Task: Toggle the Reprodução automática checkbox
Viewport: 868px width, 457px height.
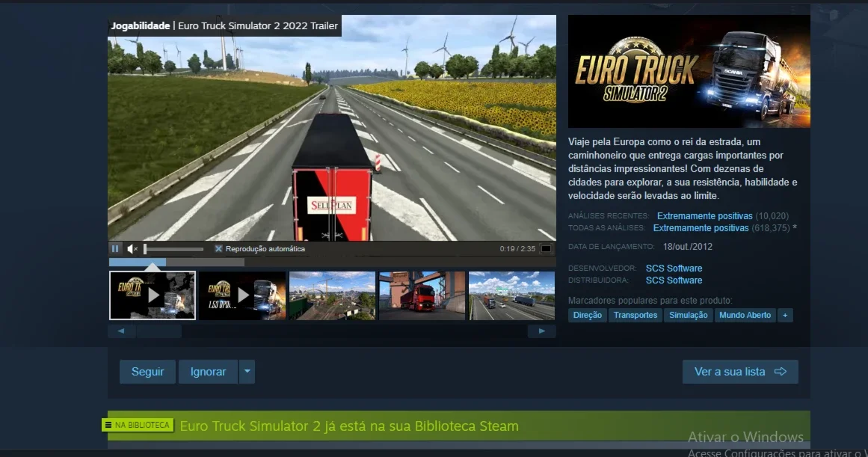Action: (x=218, y=249)
